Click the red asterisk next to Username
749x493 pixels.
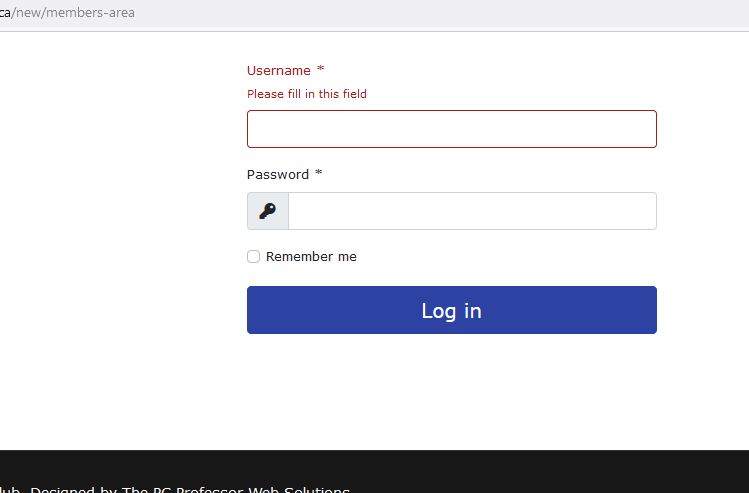click(x=321, y=71)
